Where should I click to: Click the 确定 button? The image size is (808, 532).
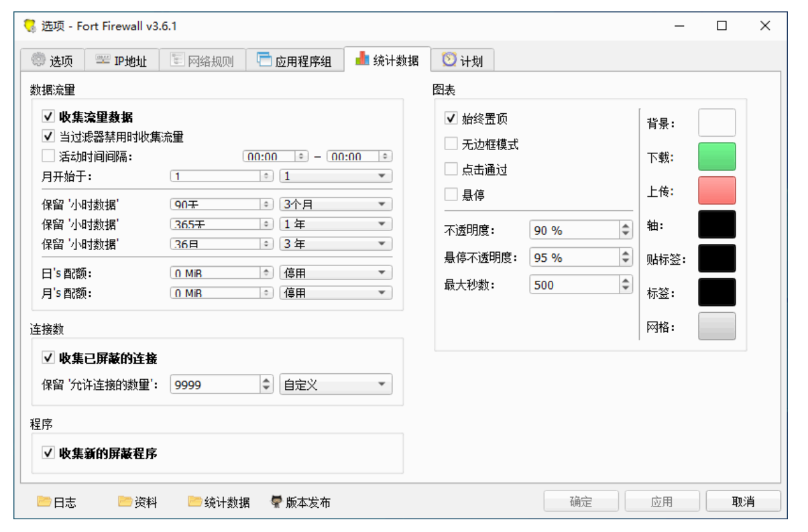(581, 501)
